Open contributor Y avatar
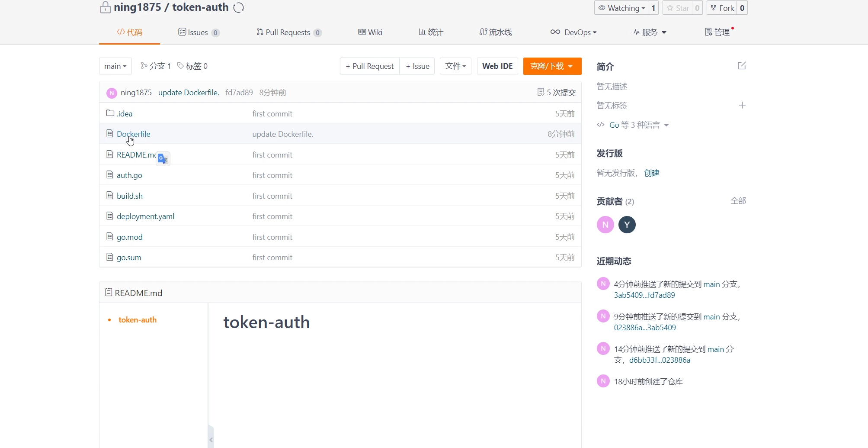 click(627, 225)
